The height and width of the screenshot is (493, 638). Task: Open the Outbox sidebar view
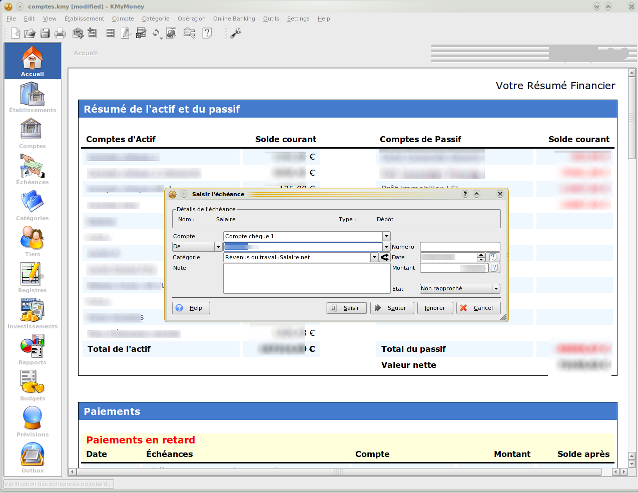tap(33, 458)
